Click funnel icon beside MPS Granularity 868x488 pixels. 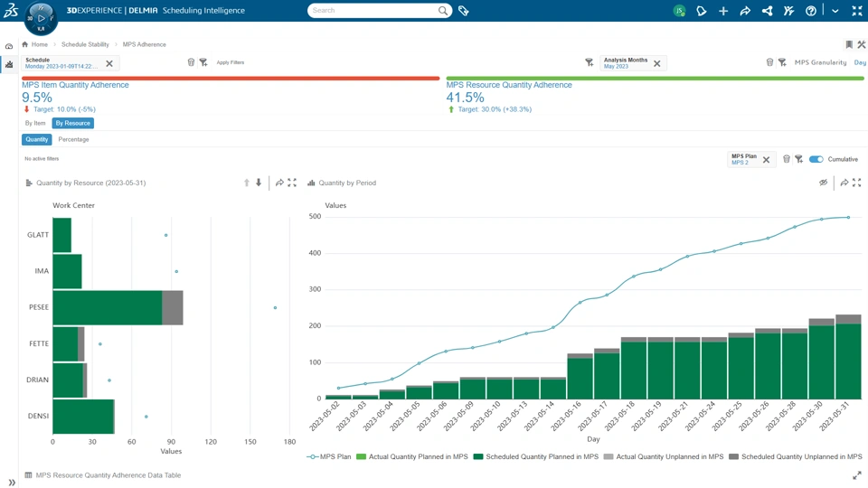click(782, 62)
